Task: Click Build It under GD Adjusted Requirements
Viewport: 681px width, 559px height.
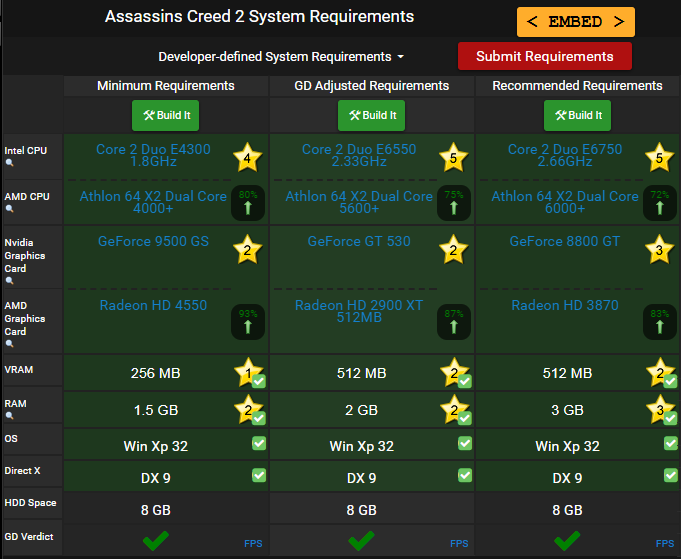Action: [371, 116]
